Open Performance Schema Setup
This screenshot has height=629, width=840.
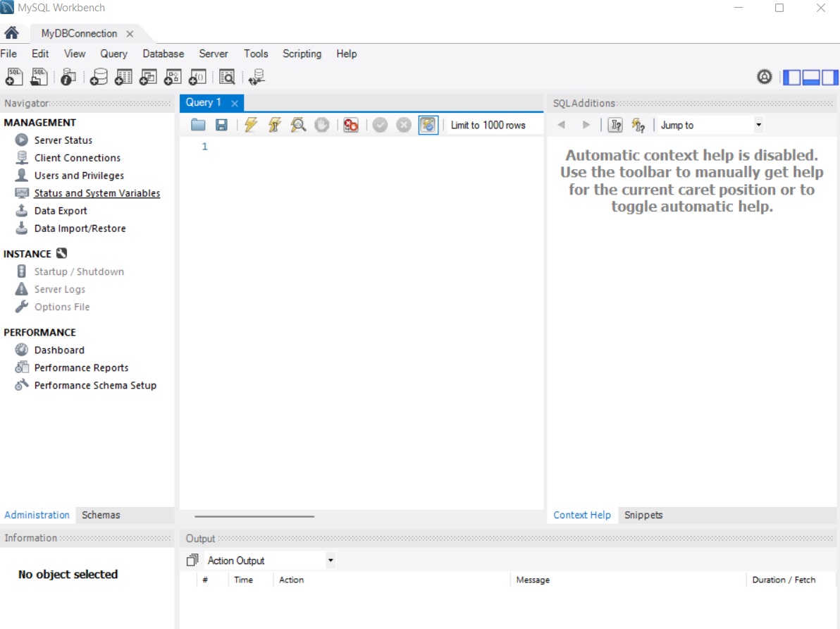(95, 386)
